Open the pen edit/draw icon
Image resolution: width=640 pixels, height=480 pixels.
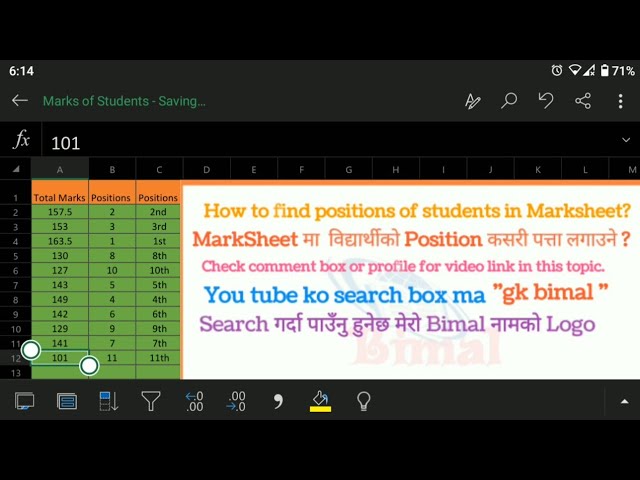click(473, 101)
